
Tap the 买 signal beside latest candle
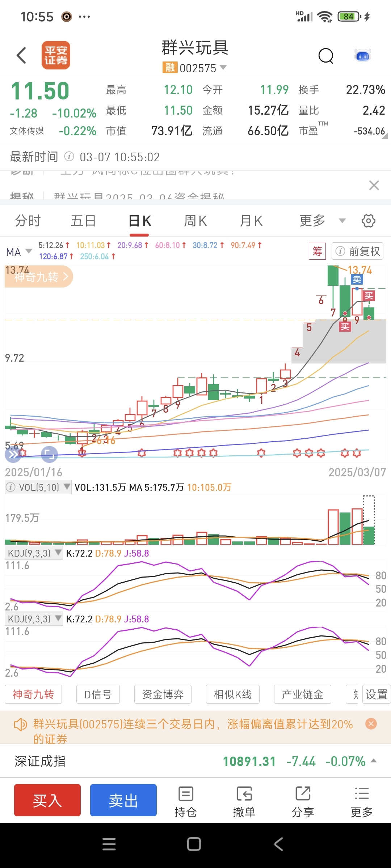coord(369,296)
